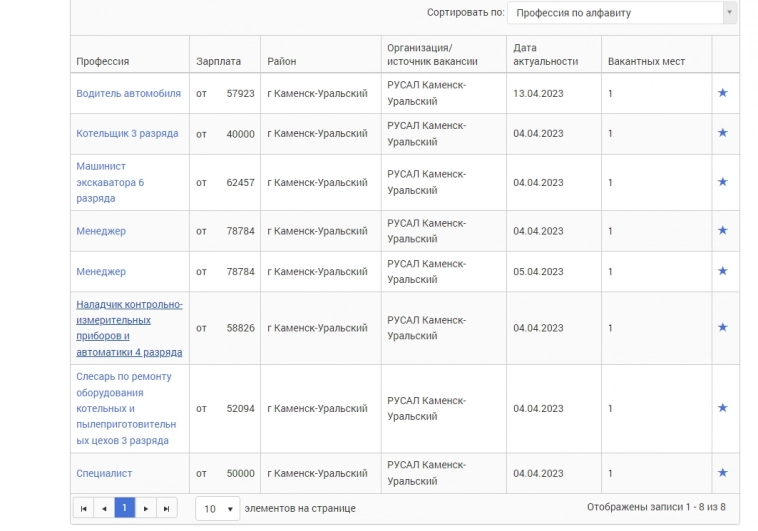The width and height of the screenshot is (758, 531).
Task: Open the Котельщик 3 разряда link
Action: [127, 133]
